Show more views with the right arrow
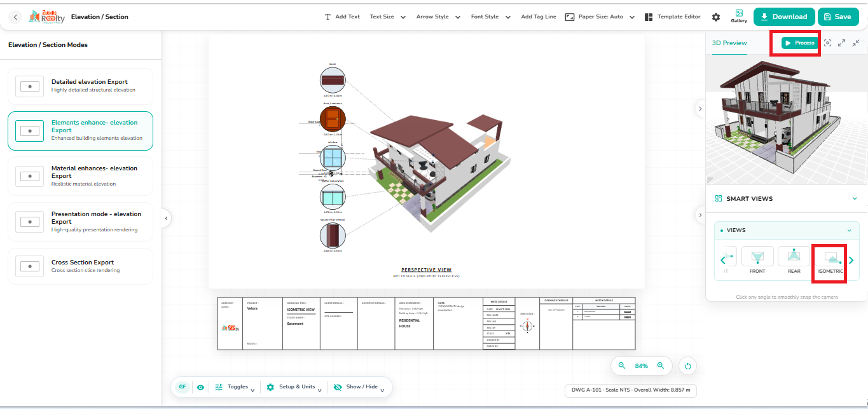The width and height of the screenshot is (868, 410). click(x=851, y=260)
